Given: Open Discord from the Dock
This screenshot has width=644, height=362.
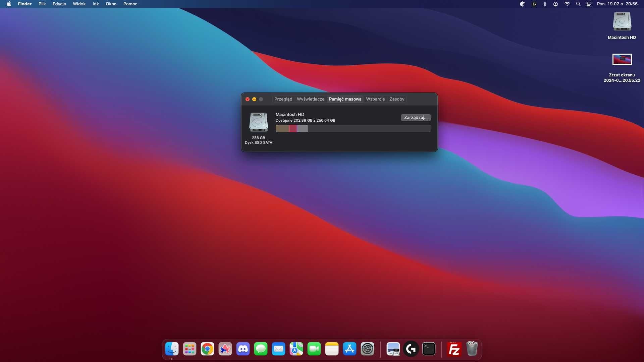Looking at the screenshot, I should pyautogui.click(x=243, y=349).
